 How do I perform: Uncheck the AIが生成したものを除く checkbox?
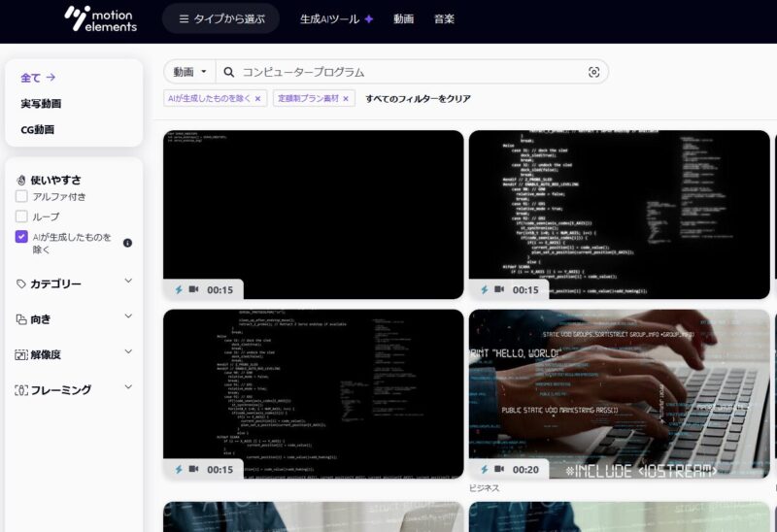click(21, 237)
